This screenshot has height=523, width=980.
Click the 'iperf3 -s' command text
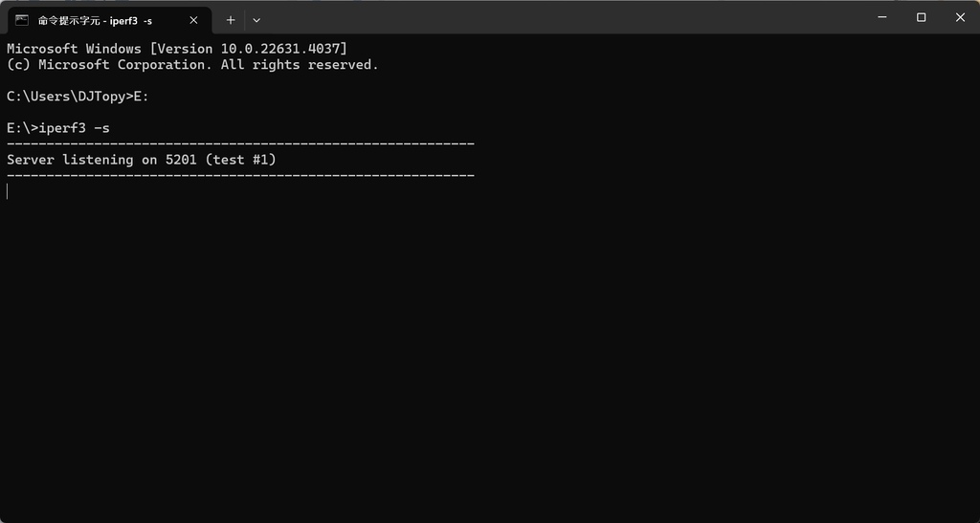(x=75, y=128)
